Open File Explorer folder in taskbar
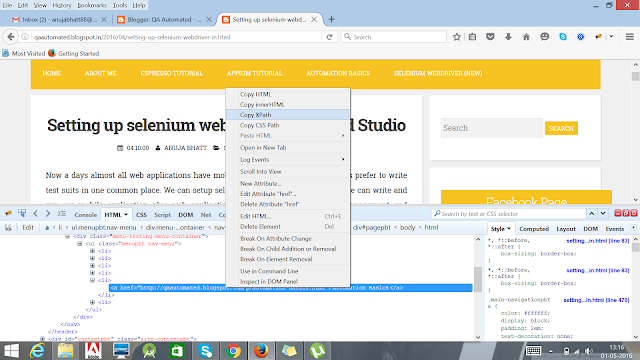 tap(65, 351)
